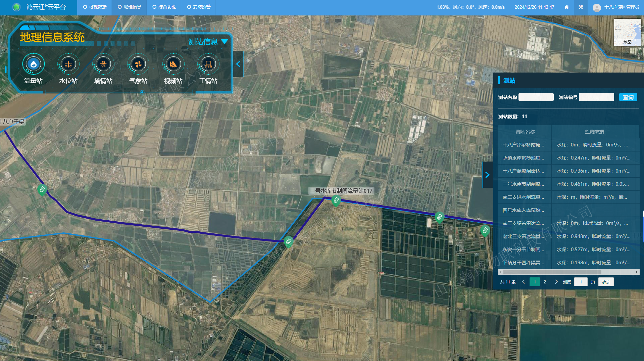Screen dimensions: 644x361
Task: Open the 地理信息 menu tab
Action: [129, 7]
